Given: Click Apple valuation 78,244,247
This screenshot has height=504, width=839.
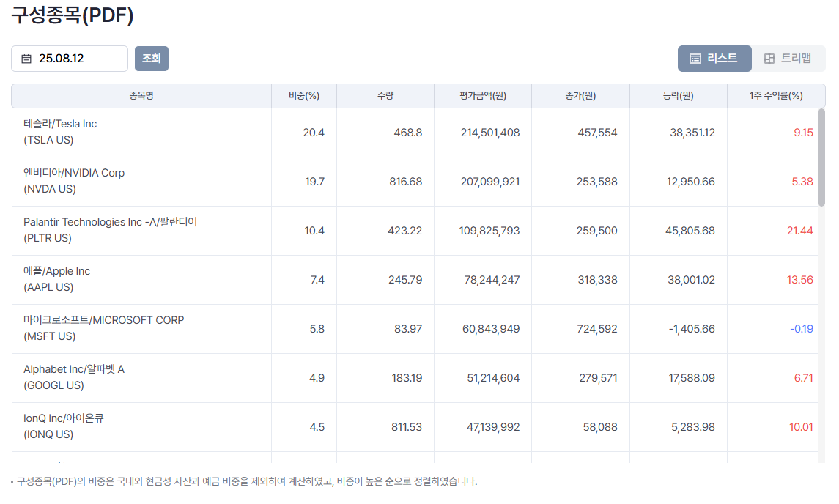Looking at the screenshot, I should [492, 280].
